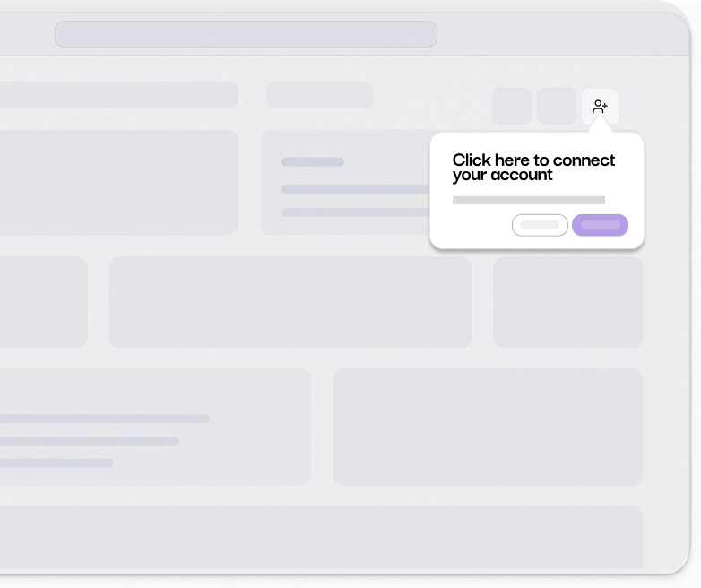Screen dimensions: 701x588
Task: Click the purple filled tooltip button
Action: click(x=600, y=225)
